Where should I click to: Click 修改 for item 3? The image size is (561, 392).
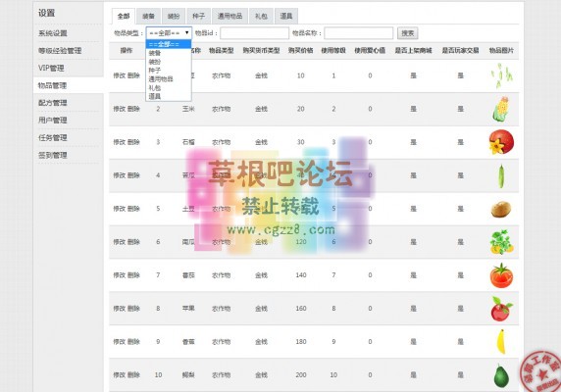[x=119, y=142]
